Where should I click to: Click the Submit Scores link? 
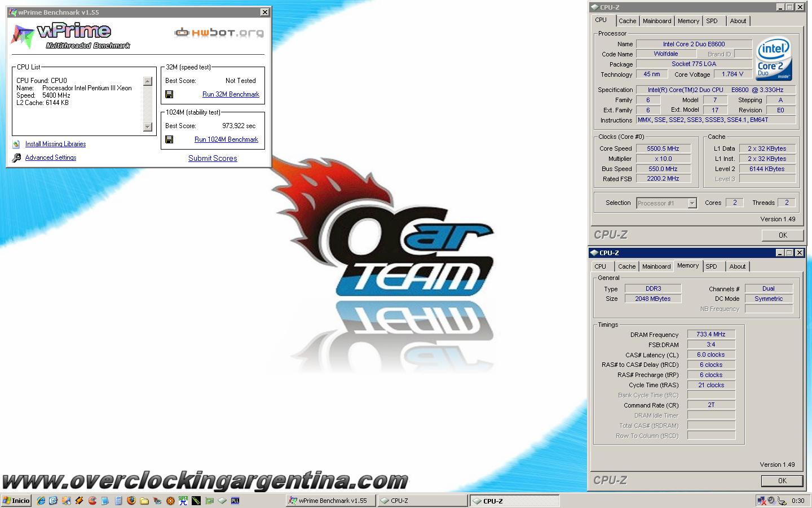pyautogui.click(x=213, y=158)
